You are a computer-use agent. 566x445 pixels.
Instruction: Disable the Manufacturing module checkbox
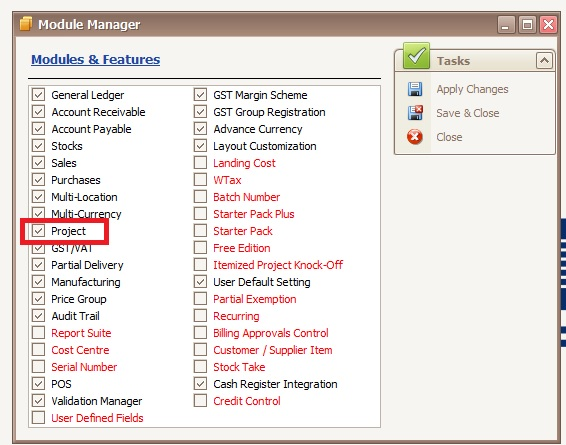pyautogui.click(x=38, y=282)
